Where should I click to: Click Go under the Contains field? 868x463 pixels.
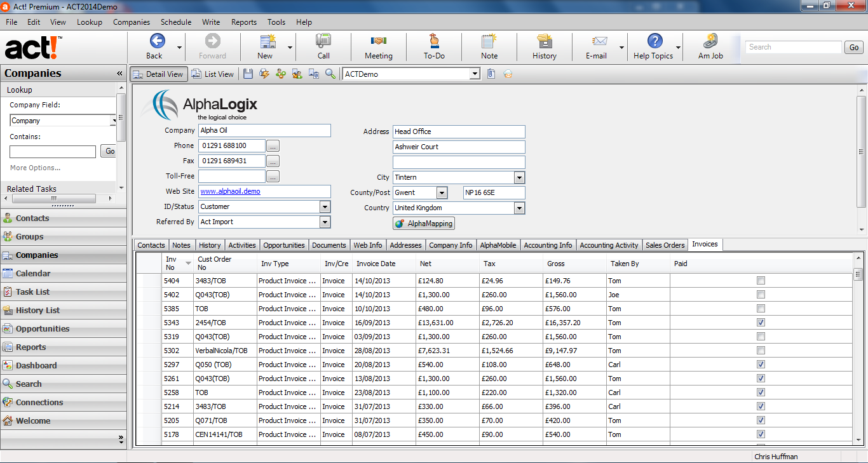pos(110,151)
